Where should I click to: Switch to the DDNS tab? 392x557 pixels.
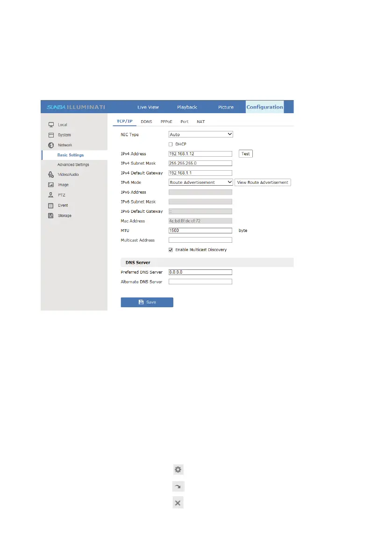pos(146,122)
